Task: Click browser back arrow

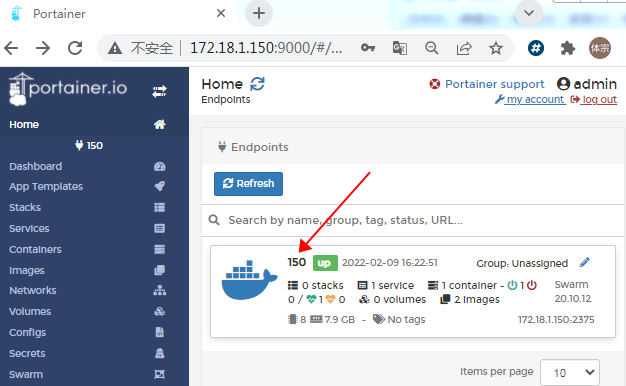Action: point(11,48)
